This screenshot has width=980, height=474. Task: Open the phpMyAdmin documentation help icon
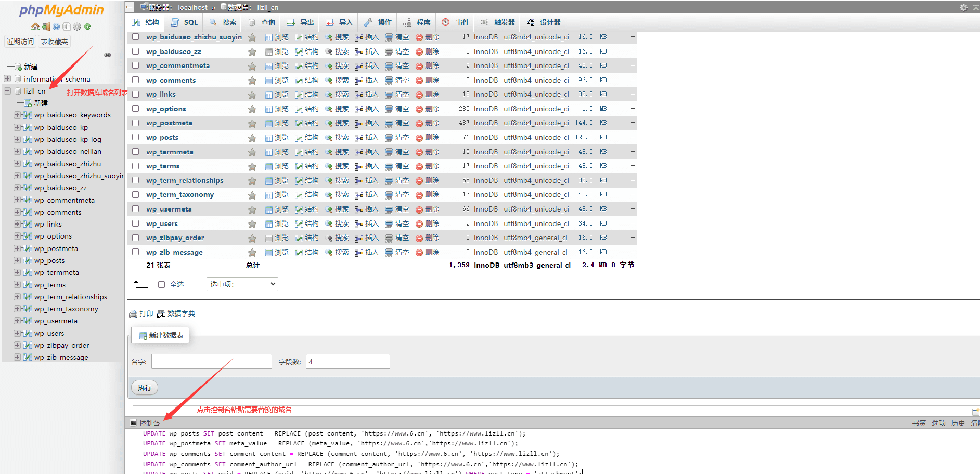tap(56, 27)
